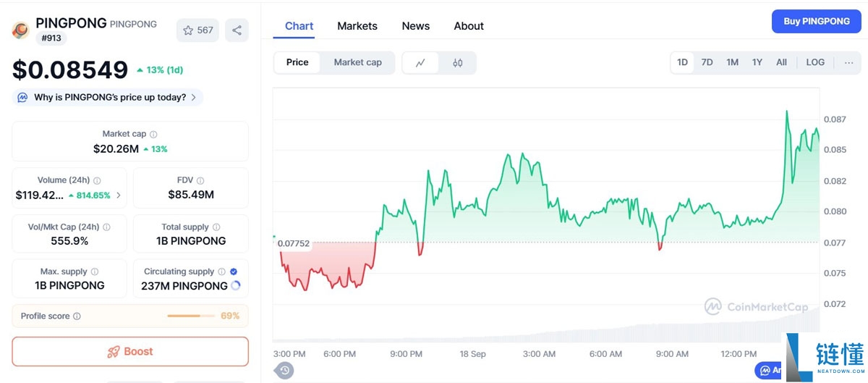Open the Chart tab

coord(299,26)
